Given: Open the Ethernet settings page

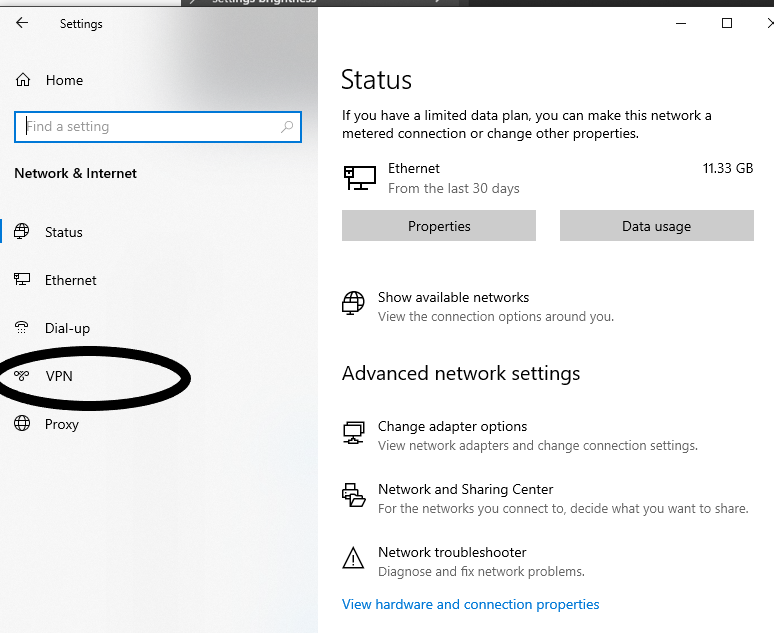Looking at the screenshot, I should pos(70,280).
